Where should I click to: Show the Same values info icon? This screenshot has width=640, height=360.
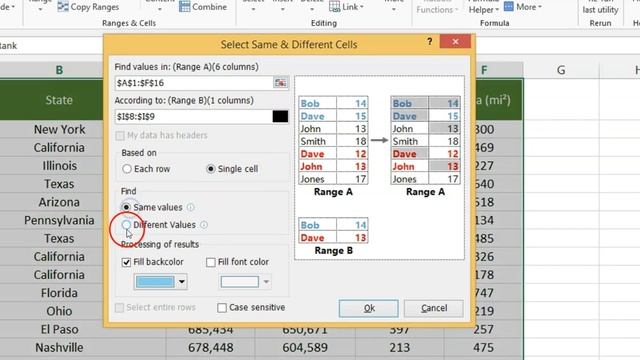tap(191, 207)
